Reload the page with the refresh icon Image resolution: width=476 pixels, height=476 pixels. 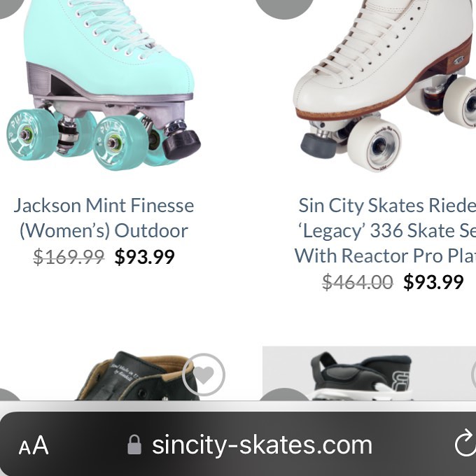(464, 444)
